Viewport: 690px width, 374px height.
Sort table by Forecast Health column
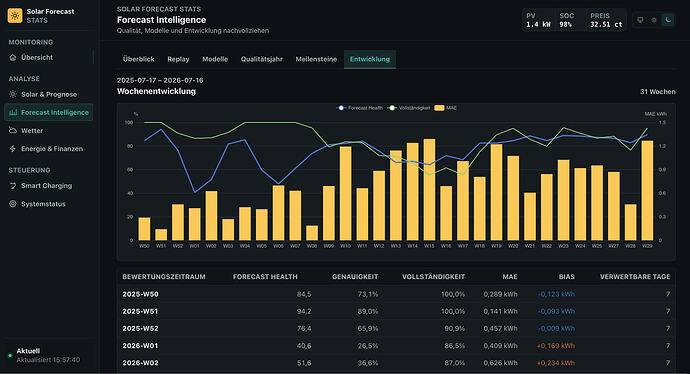(265, 277)
